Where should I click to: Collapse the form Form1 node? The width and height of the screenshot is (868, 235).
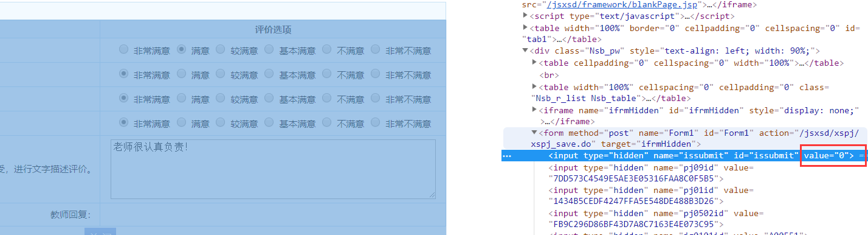(535, 133)
